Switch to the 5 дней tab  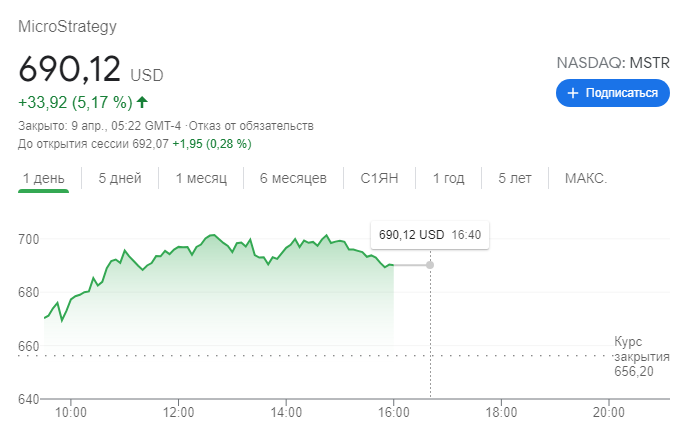120,178
